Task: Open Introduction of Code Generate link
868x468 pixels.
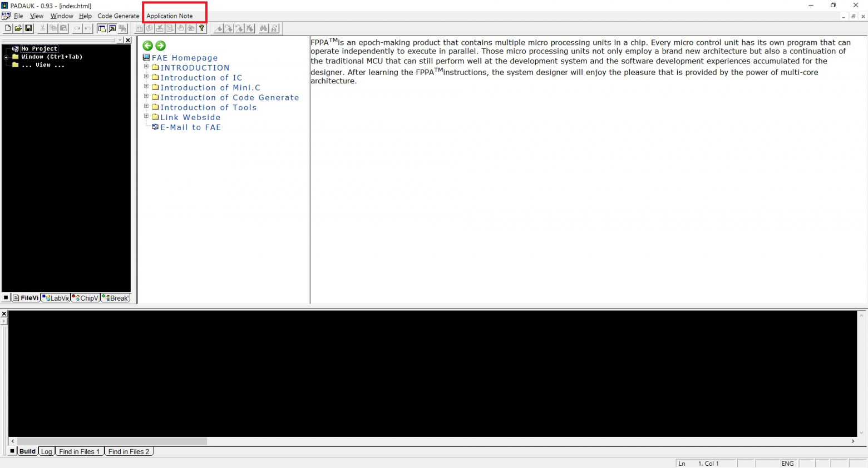Action: click(230, 98)
